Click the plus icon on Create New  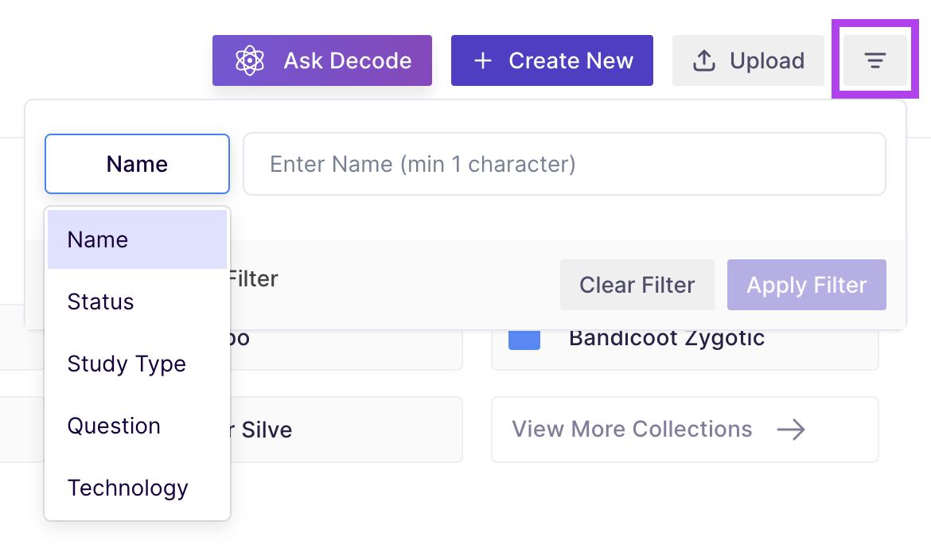[483, 60]
